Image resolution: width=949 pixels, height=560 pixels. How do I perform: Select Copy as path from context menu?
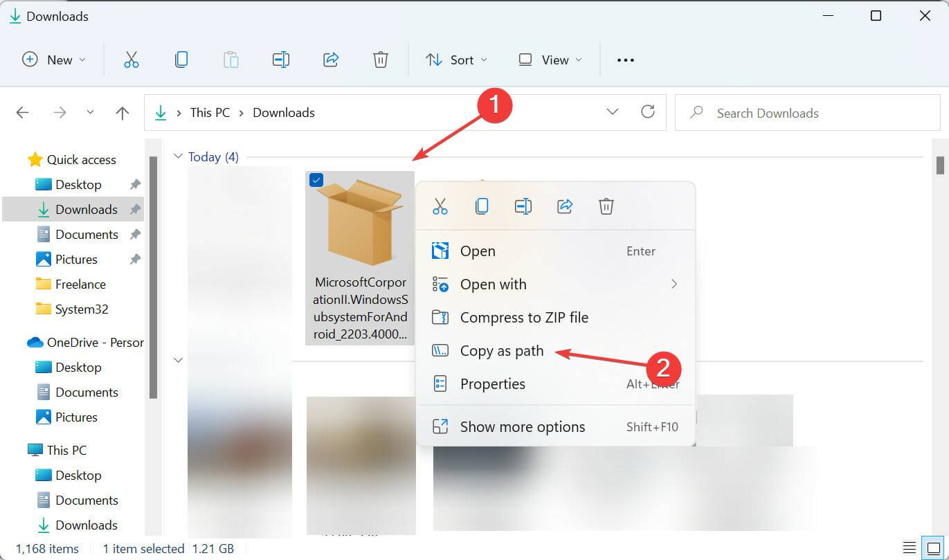(502, 351)
